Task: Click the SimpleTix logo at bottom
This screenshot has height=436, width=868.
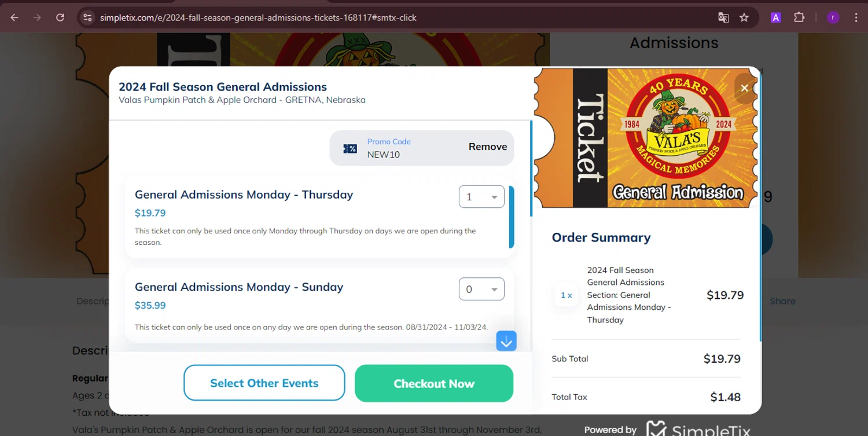Action: [698, 430]
